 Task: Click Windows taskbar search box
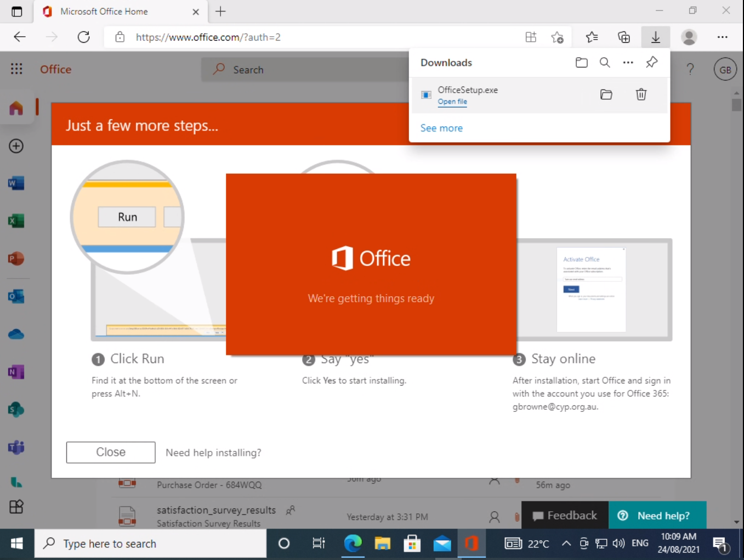coord(151,544)
